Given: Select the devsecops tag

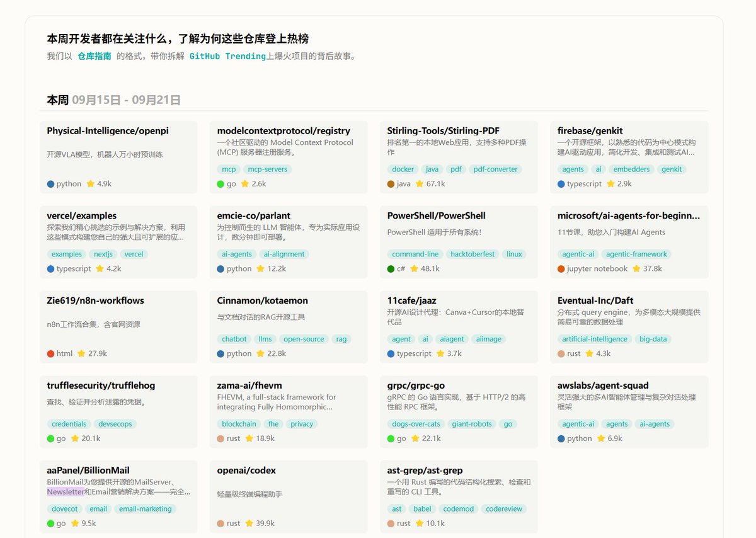Looking at the screenshot, I should (115, 425).
